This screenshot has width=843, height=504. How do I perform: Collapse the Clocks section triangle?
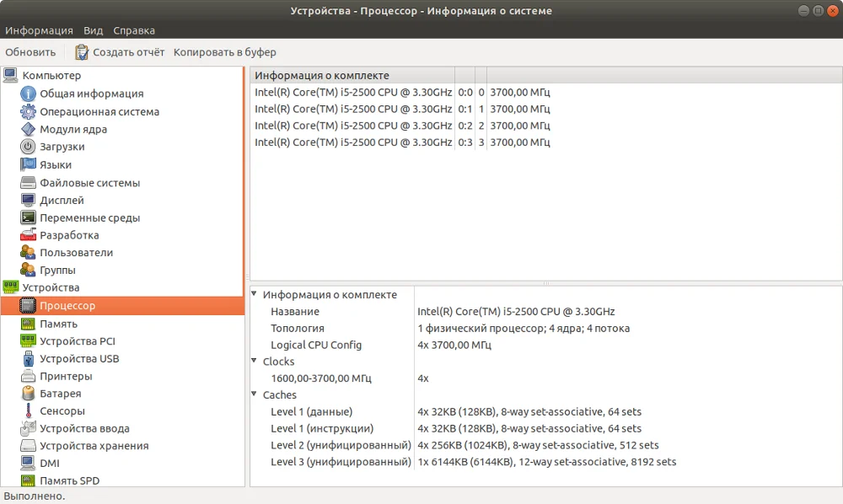(x=254, y=361)
